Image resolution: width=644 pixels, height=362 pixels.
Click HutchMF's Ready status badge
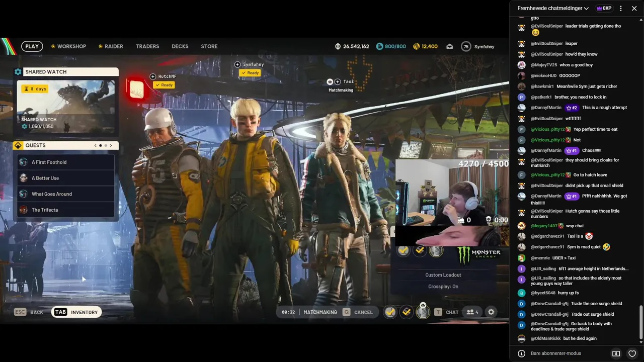pyautogui.click(x=164, y=85)
